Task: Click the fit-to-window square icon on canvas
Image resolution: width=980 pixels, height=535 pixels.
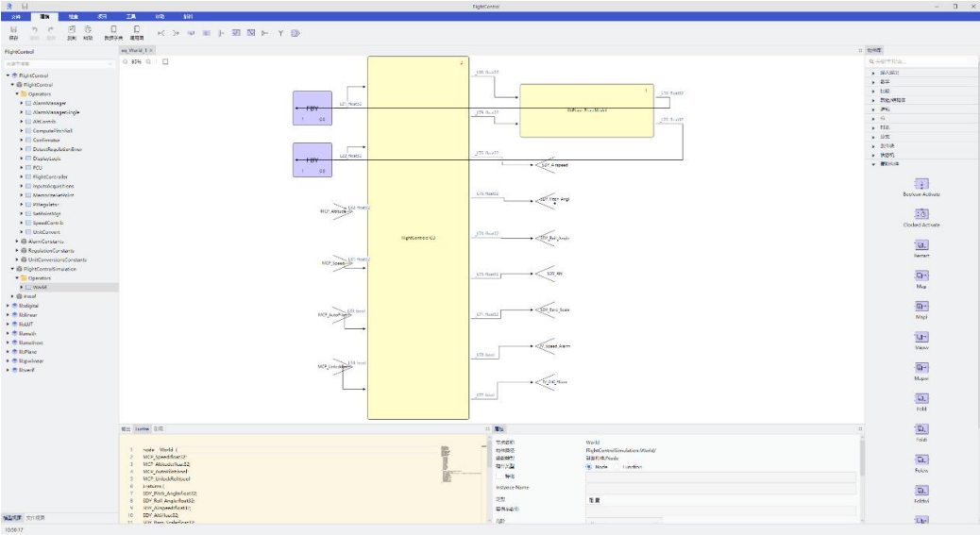Action: click(x=165, y=61)
